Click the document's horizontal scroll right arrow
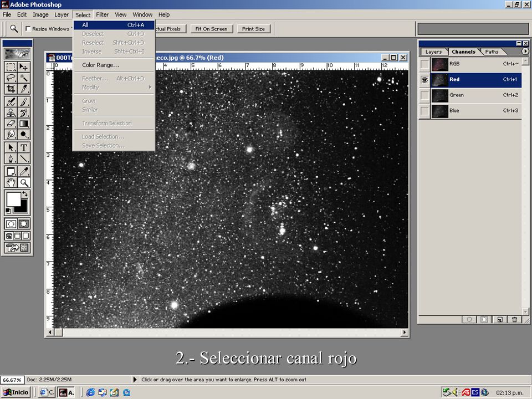Screen dimensions: 532x399 [404, 332]
